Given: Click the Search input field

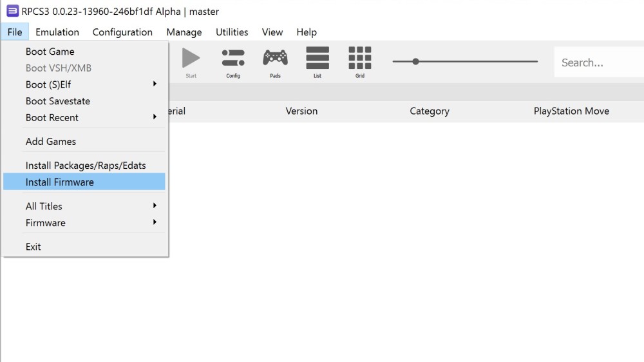Looking at the screenshot, I should tap(599, 62).
